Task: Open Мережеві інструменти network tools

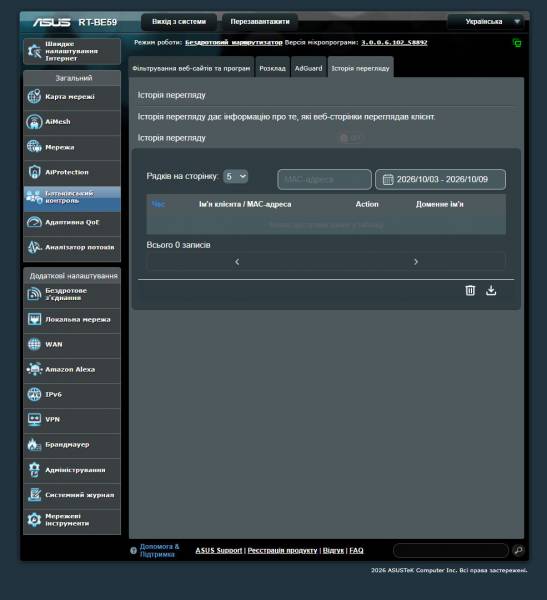Action: [x=72, y=520]
